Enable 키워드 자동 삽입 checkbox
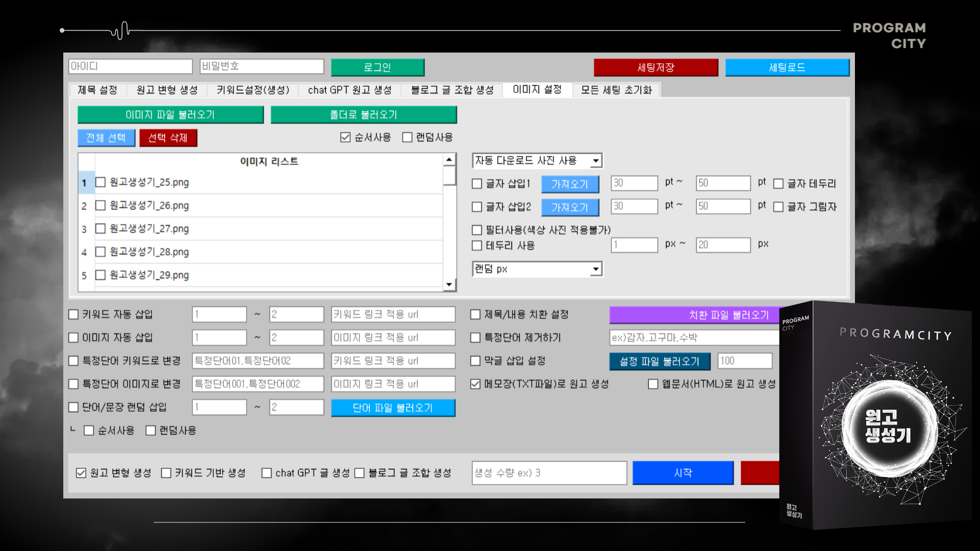 click(73, 314)
